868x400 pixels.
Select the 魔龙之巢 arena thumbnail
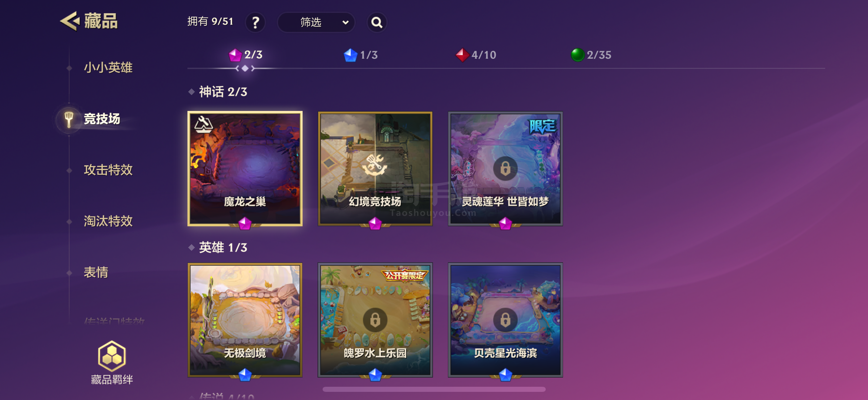[x=245, y=169]
